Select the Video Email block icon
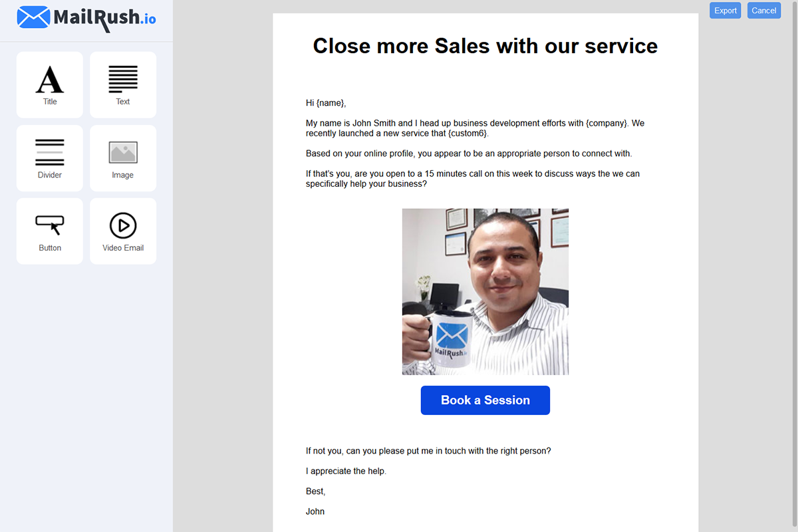The image size is (798, 532). [123, 231]
